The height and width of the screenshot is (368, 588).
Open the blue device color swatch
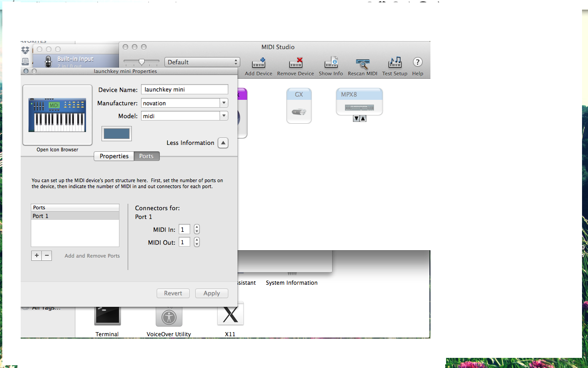[x=117, y=133]
